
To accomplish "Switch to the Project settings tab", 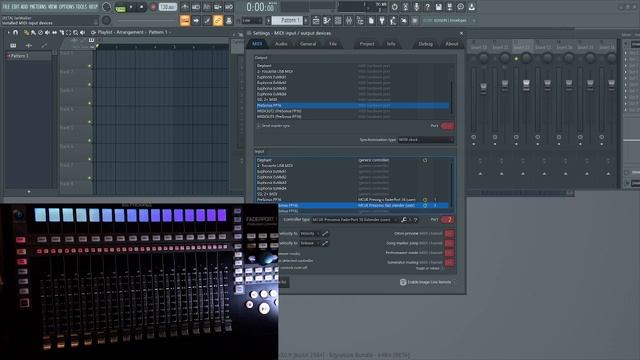I will (367, 44).
